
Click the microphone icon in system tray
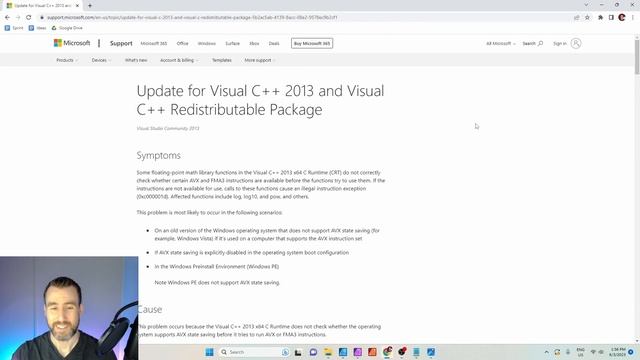pyautogui.click(x=568, y=352)
